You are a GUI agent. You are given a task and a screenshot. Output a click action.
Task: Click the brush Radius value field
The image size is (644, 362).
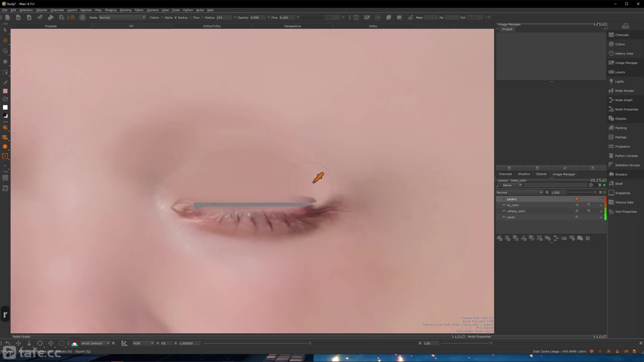tap(224, 17)
